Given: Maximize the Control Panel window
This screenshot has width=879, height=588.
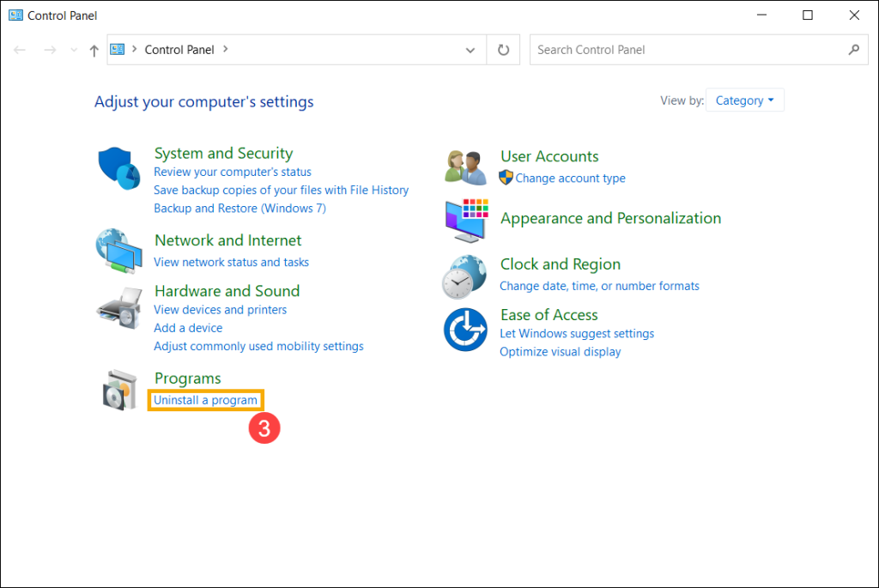Looking at the screenshot, I should click(808, 15).
